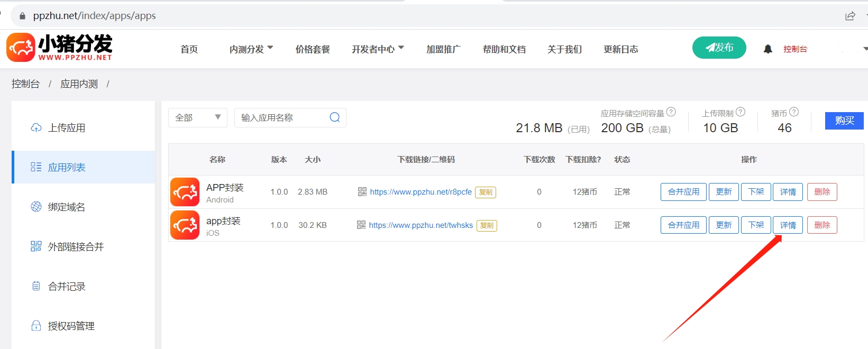
Task: Click the search magnifier icon
Action: tap(334, 117)
